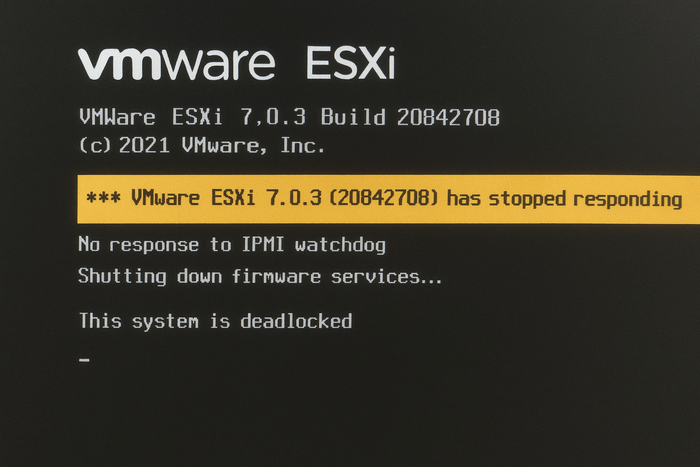Screen dimensions: 700x467
Task: Click the 'VMware, Inc.' copyright text
Action: [x=253, y=146]
